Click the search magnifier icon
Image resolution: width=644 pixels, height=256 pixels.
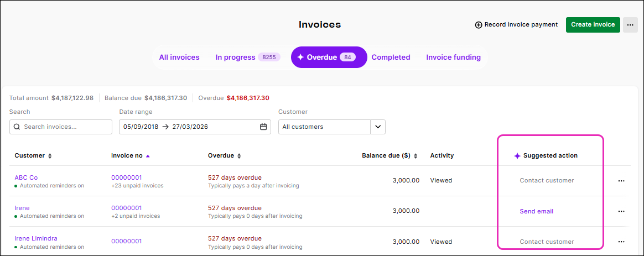tap(17, 127)
